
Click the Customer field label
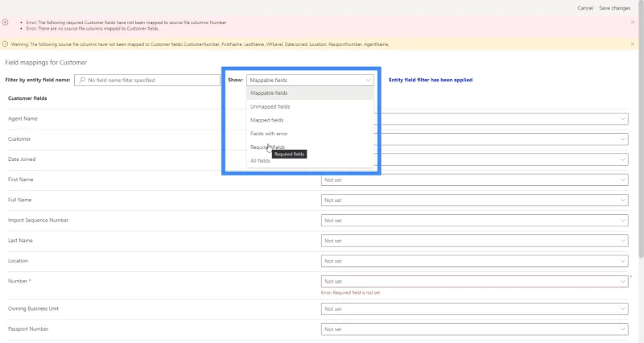coord(19,138)
